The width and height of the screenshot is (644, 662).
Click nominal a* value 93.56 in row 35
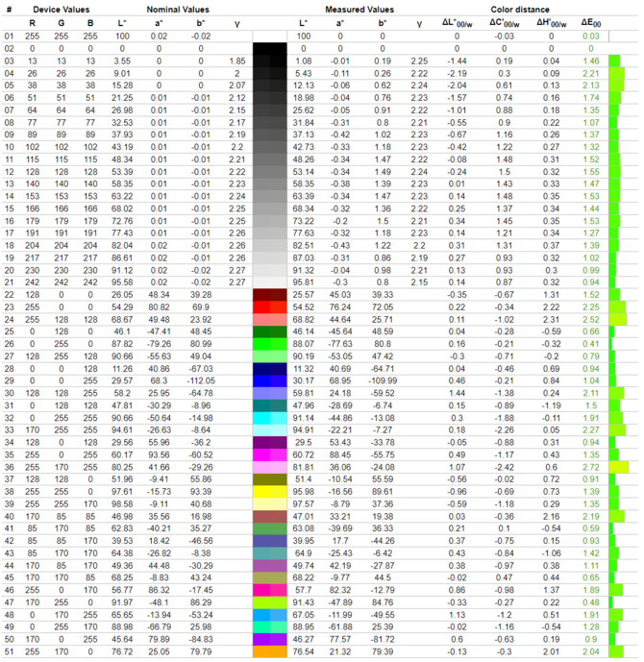pos(159,454)
